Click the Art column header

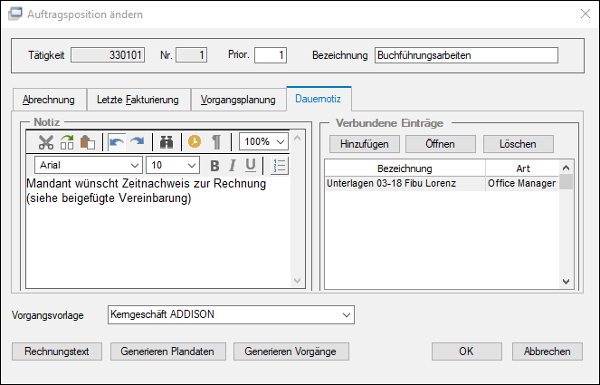(x=523, y=168)
